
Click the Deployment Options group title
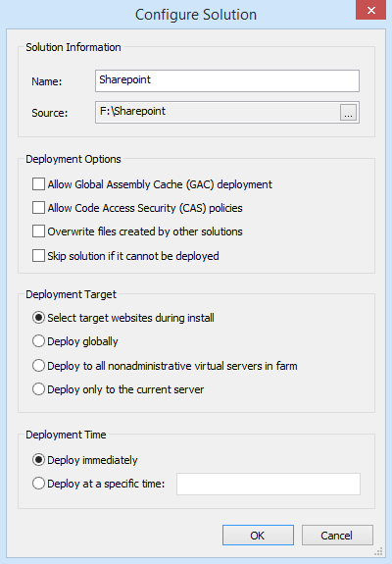point(73,159)
